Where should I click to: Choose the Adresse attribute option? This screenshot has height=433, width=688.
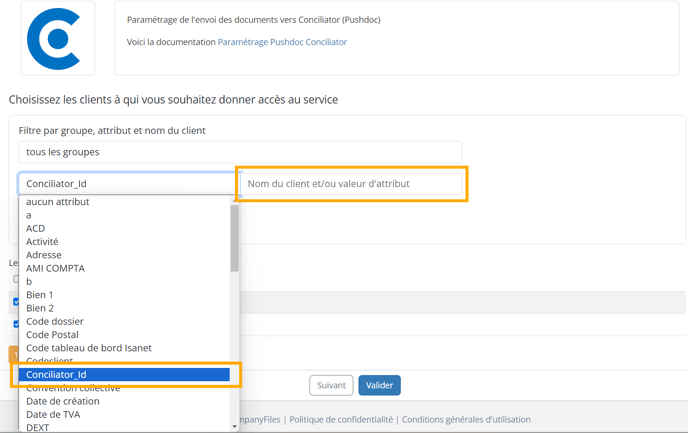click(124, 255)
